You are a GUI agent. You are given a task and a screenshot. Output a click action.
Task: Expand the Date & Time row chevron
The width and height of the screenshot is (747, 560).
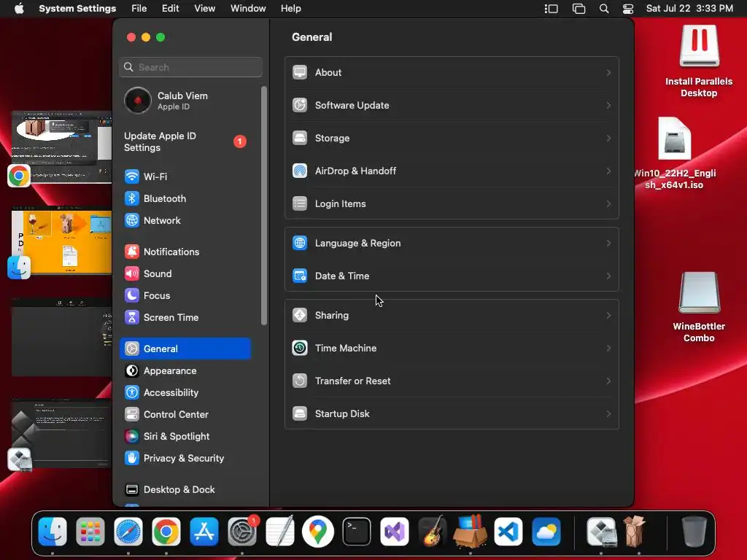608,276
